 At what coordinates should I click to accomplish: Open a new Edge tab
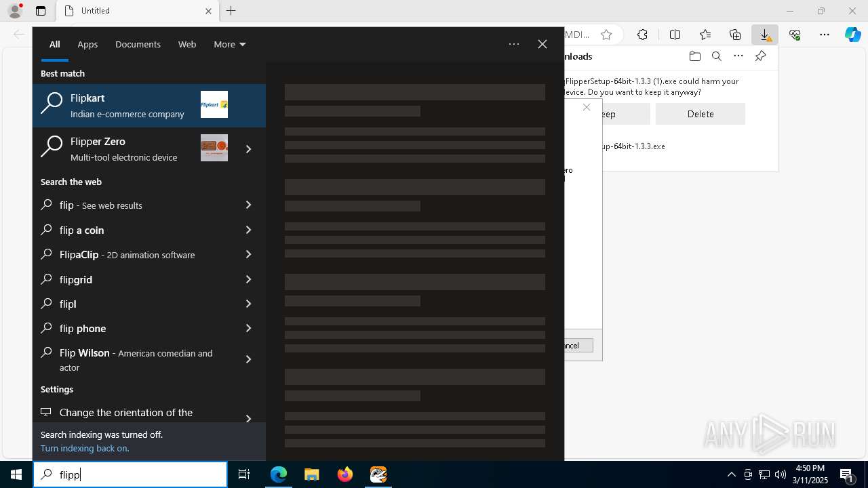[231, 11]
